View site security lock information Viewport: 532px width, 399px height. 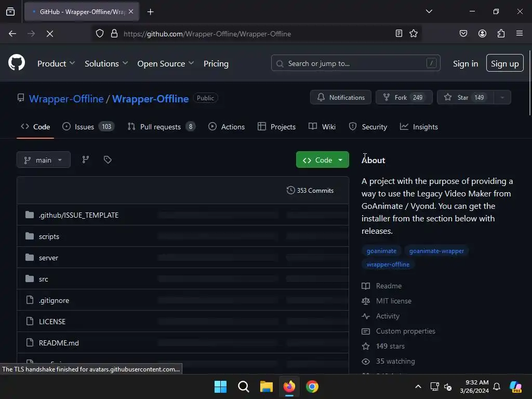pyautogui.click(x=114, y=34)
